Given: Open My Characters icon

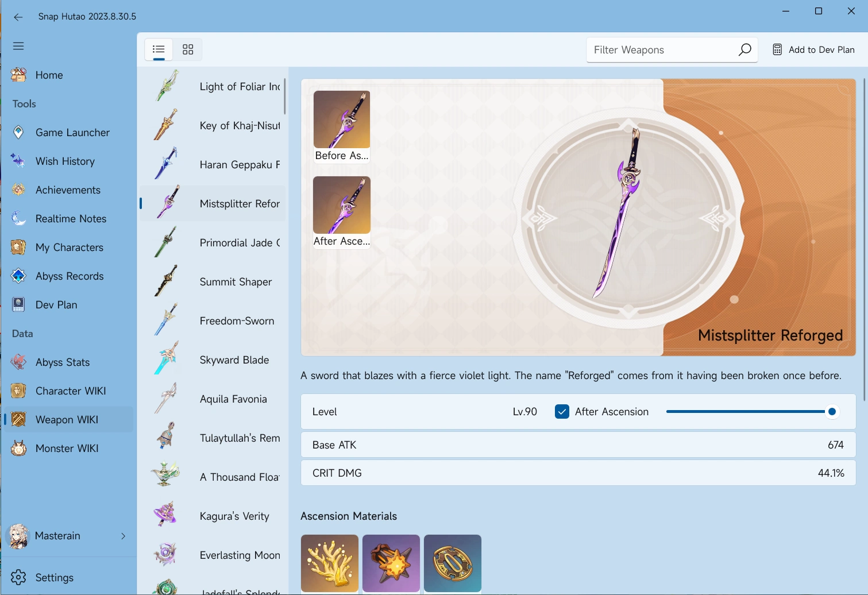Looking at the screenshot, I should coord(18,247).
